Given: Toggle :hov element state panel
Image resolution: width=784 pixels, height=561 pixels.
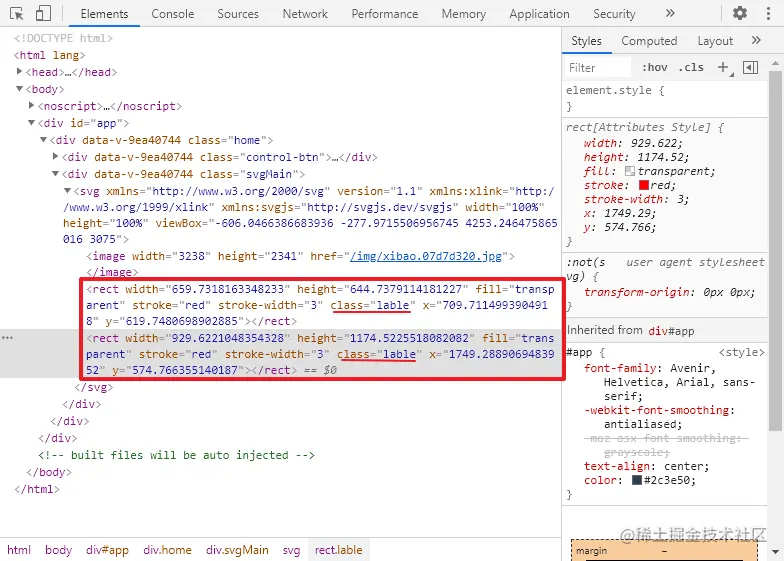Looking at the screenshot, I should tap(654, 68).
